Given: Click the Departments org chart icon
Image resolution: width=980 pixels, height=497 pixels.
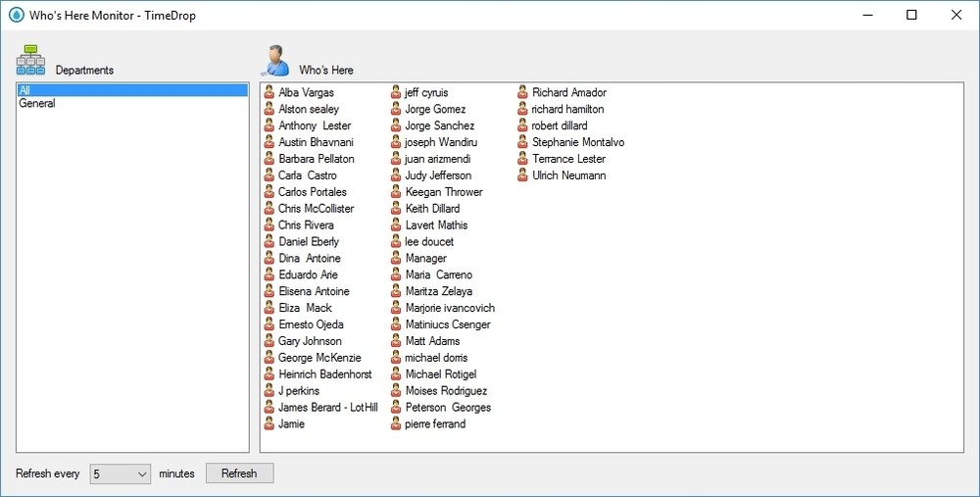Looking at the screenshot, I should pos(30,61).
